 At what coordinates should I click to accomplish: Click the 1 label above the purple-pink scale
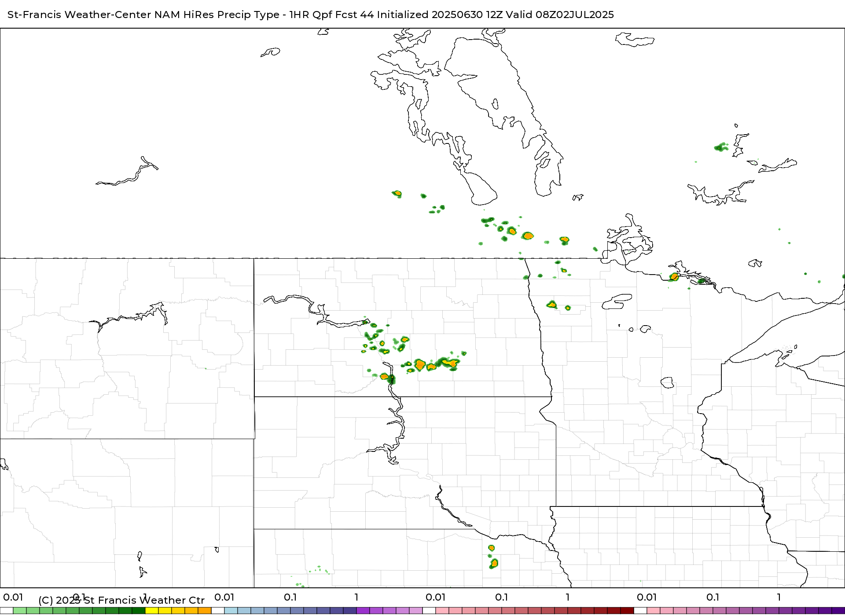[779, 597]
